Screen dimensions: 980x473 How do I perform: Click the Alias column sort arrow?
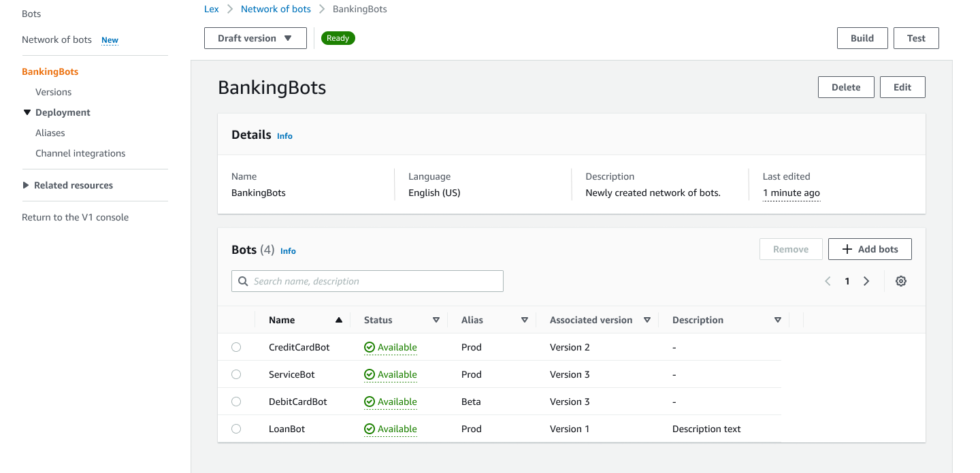pyautogui.click(x=525, y=320)
